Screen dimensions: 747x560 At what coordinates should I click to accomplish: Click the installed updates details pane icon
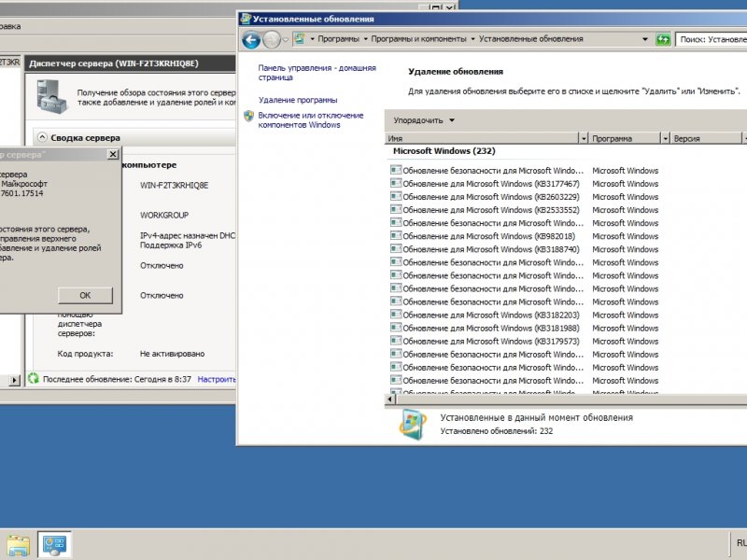tap(413, 425)
